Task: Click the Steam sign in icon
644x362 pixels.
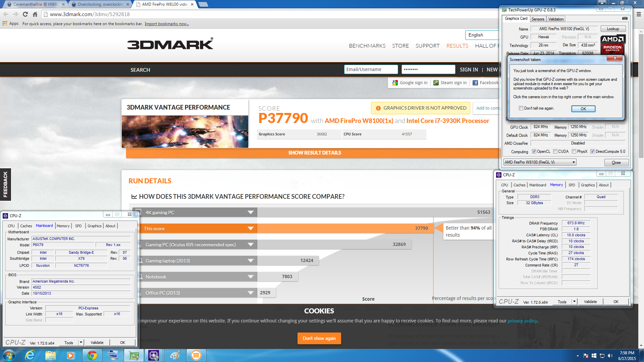Action: (x=436, y=83)
